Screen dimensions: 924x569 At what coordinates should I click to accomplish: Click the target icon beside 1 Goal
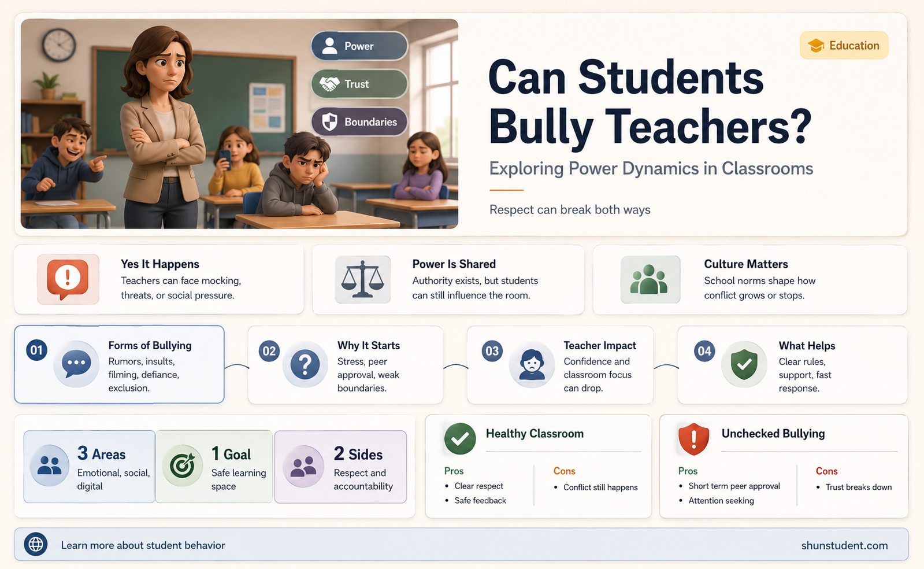click(x=182, y=465)
